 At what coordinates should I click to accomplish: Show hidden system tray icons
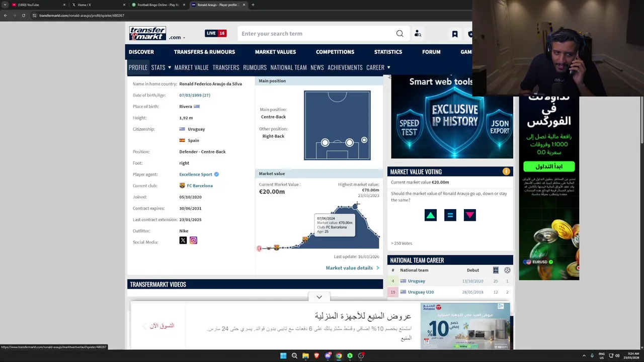(x=584, y=356)
